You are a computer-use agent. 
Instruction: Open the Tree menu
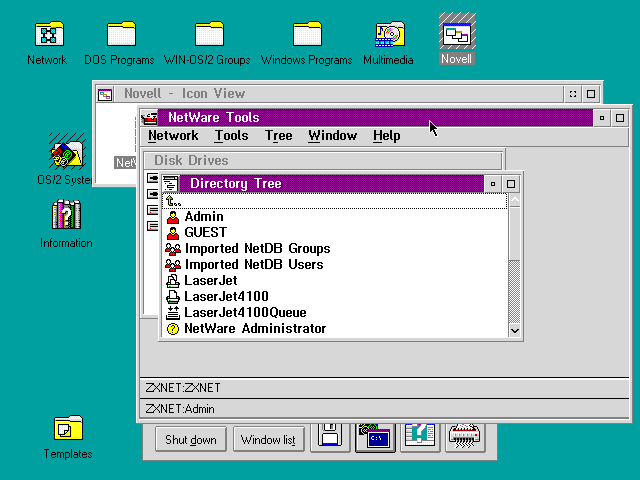coord(278,136)
